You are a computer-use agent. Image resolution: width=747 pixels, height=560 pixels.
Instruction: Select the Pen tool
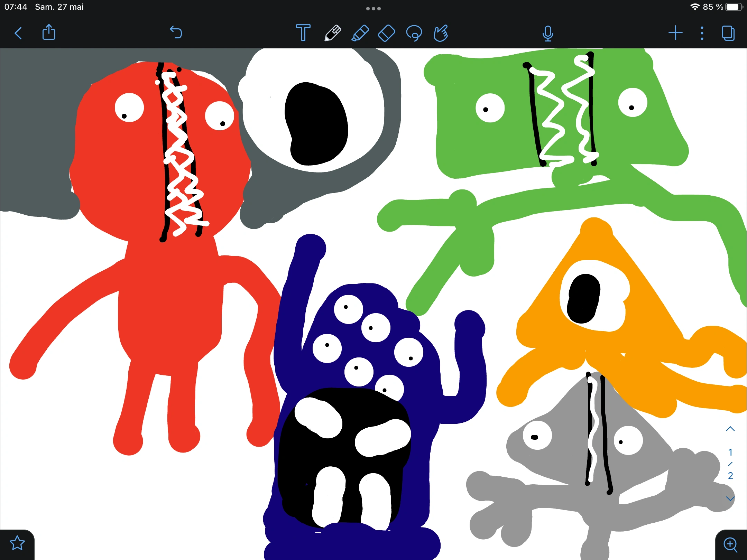click(333, 33)
